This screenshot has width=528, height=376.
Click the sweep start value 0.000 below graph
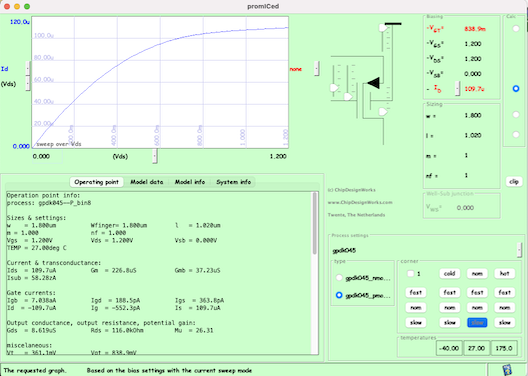(41, 156)
